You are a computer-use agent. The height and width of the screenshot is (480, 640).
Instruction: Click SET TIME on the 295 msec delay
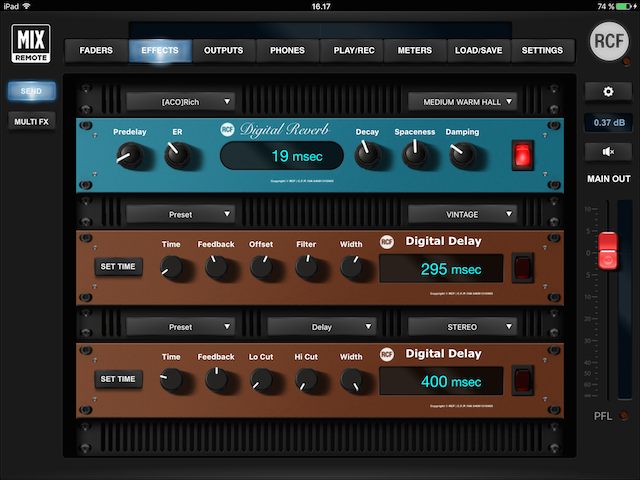click(118, 267)
